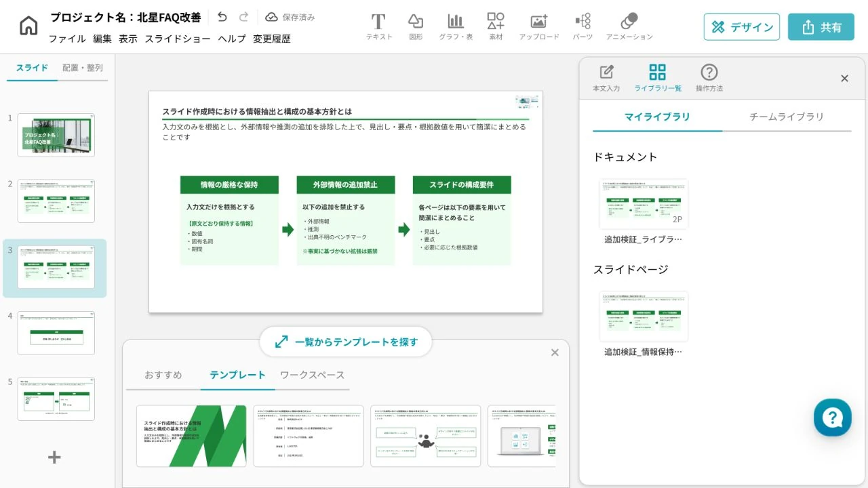Choose the table-style second template
Screen dimensions: 868x488
coord(309,436)
